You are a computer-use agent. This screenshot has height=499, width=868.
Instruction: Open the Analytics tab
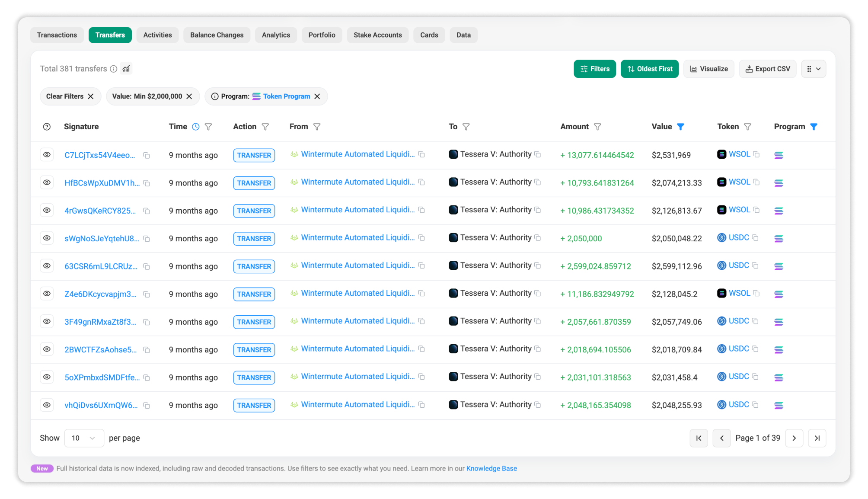click(x=276, y=35)
